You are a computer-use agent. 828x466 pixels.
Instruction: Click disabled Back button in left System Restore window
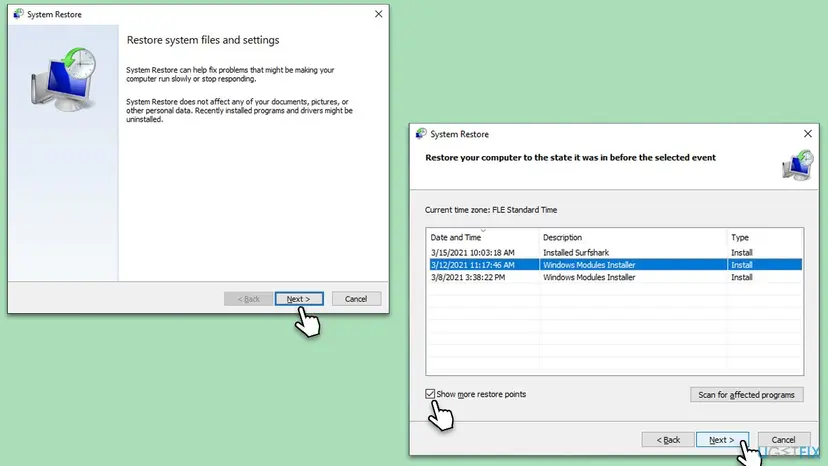(248, 299)
